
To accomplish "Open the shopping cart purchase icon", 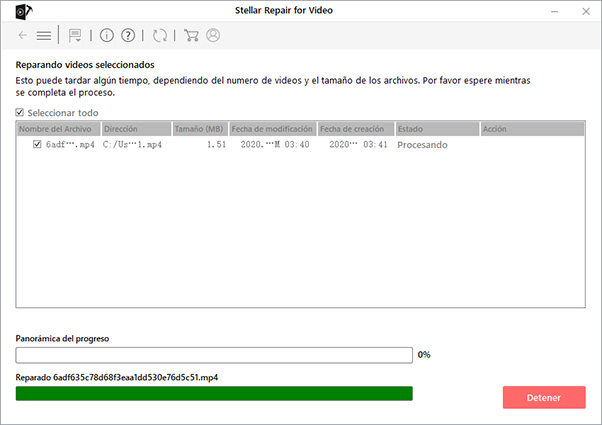I will pos(191,35).
